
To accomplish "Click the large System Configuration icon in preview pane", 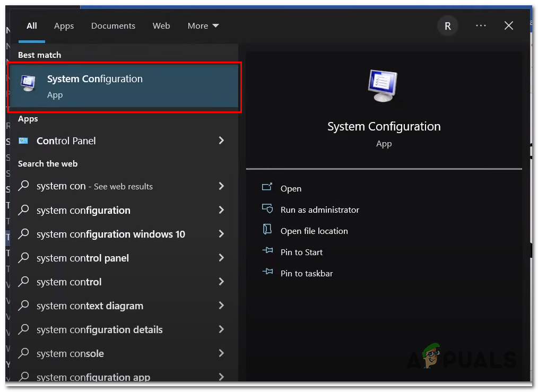I will (384, 86).
